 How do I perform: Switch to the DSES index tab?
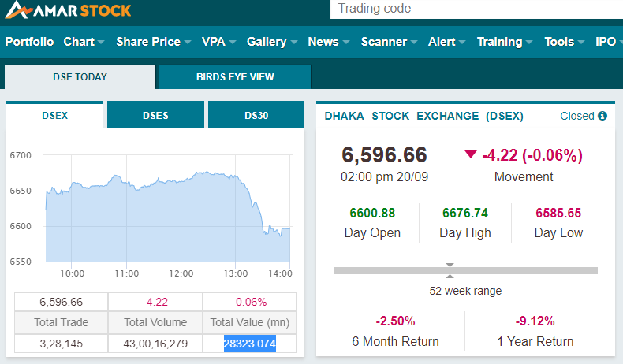[x=156, y=115]
